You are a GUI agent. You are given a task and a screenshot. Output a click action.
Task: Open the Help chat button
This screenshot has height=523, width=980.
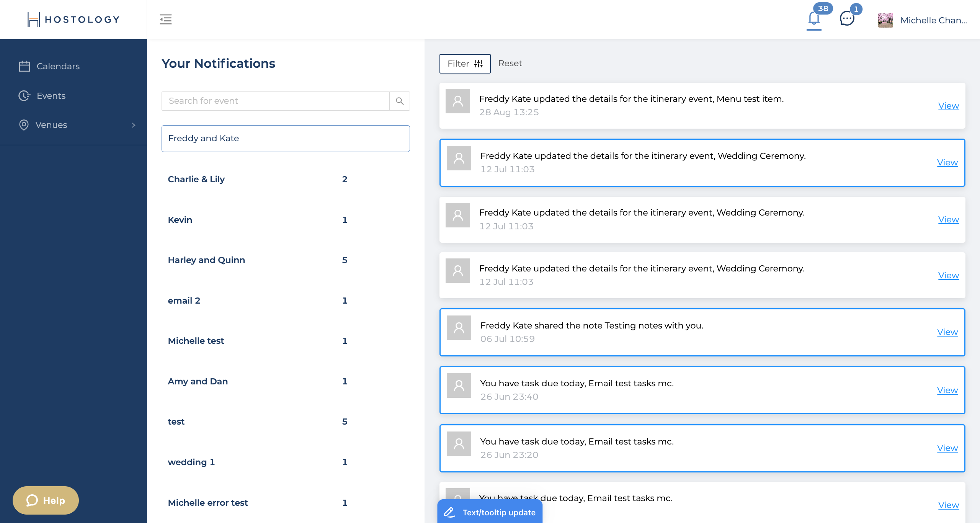[46, 500]
